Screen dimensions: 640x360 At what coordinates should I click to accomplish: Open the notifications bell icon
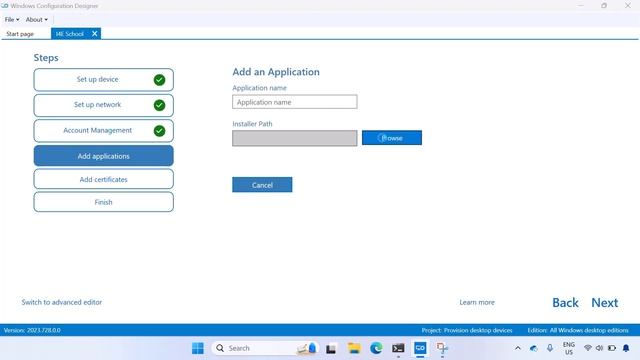click(x=626, y=348)
